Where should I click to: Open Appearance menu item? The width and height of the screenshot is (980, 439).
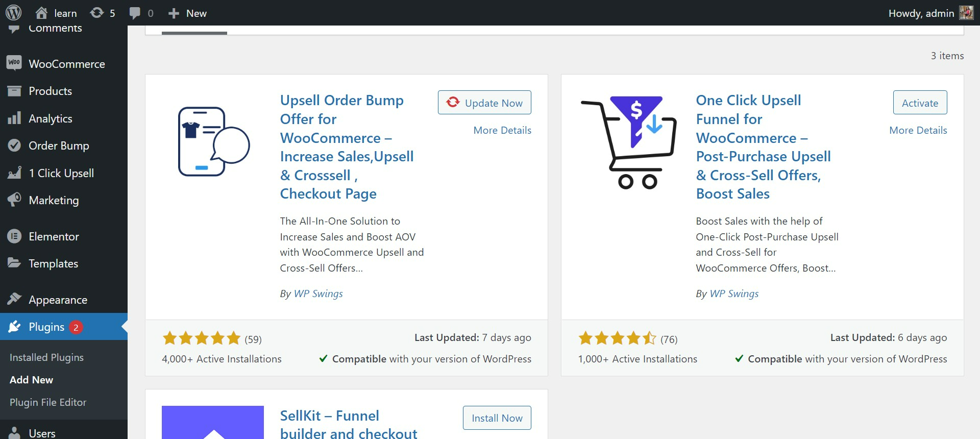pos(58,300)
